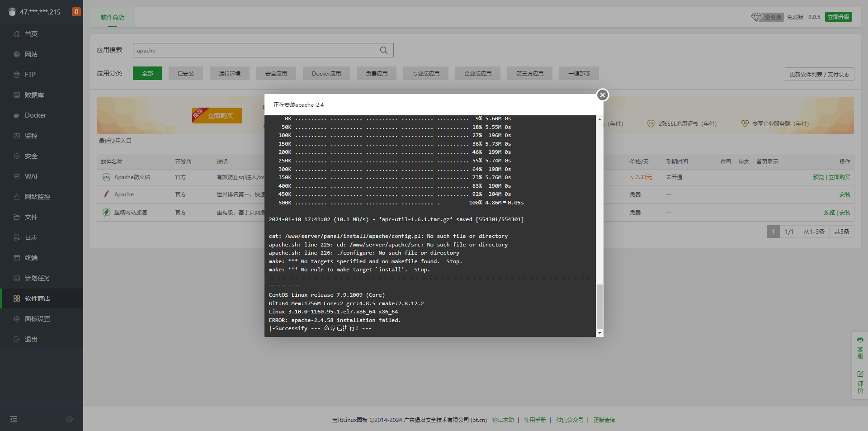
Task: Click the 评价 feedback edit icon
Action: pyautogui.click(x=860, y=374)
